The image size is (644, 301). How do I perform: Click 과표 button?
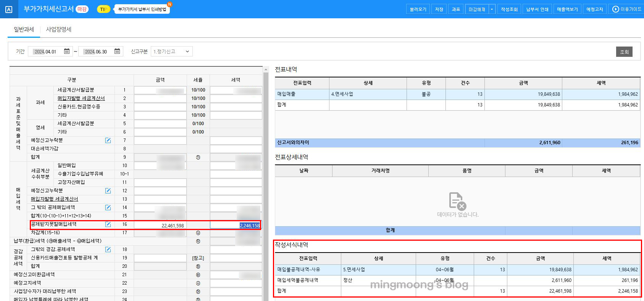click(x=456, y=9)
